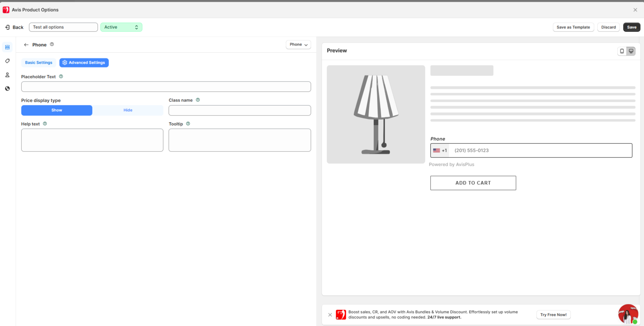This screenshot has height=326, width=644.
Task: Click help icon beside Placeholder Text
Action: point(61,77)
